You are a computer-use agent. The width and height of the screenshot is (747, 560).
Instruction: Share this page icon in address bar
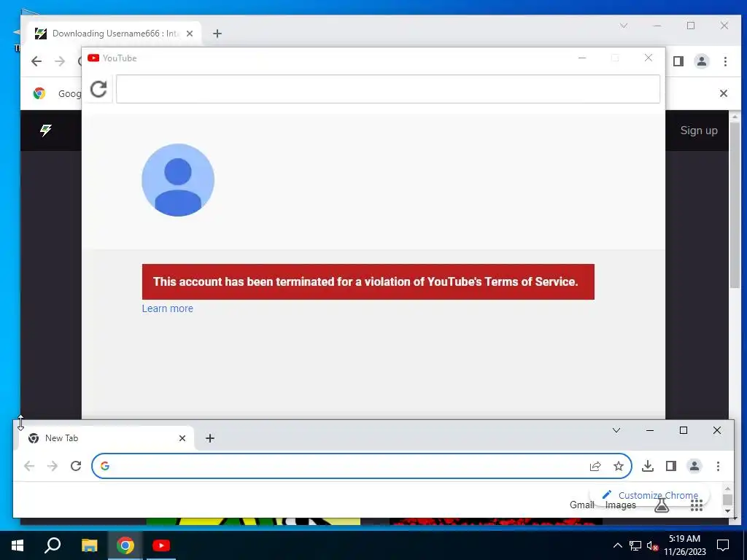[x=595, y=466]
